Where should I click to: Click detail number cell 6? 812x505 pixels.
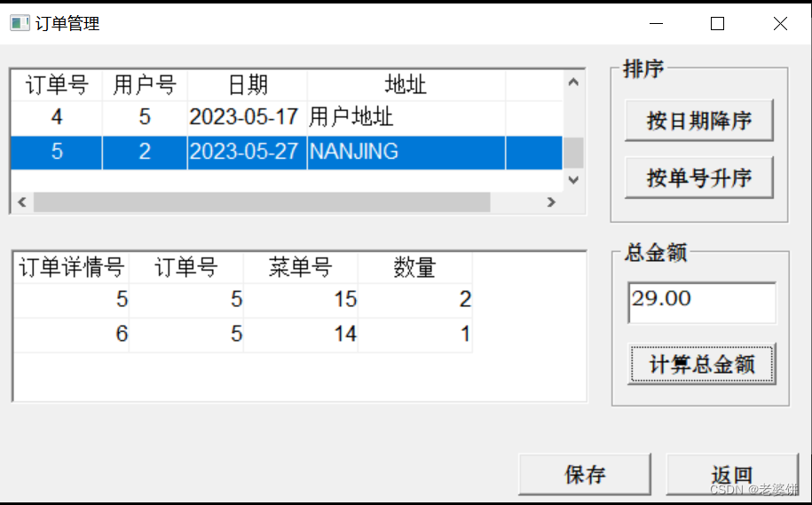click(x=72, y=334)
